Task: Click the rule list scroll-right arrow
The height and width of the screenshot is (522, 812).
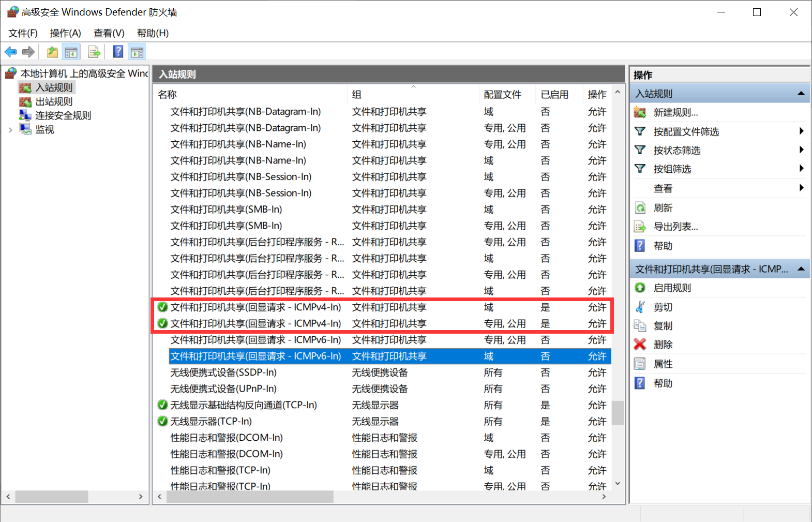Action: pyautogui.click(x=604, y=497)
